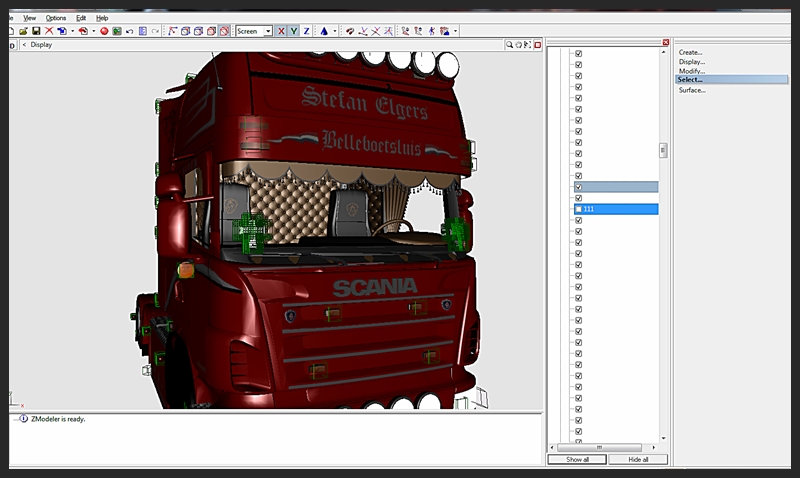Open the Options menu
The image size is (800, 478).
coord(56,18)
